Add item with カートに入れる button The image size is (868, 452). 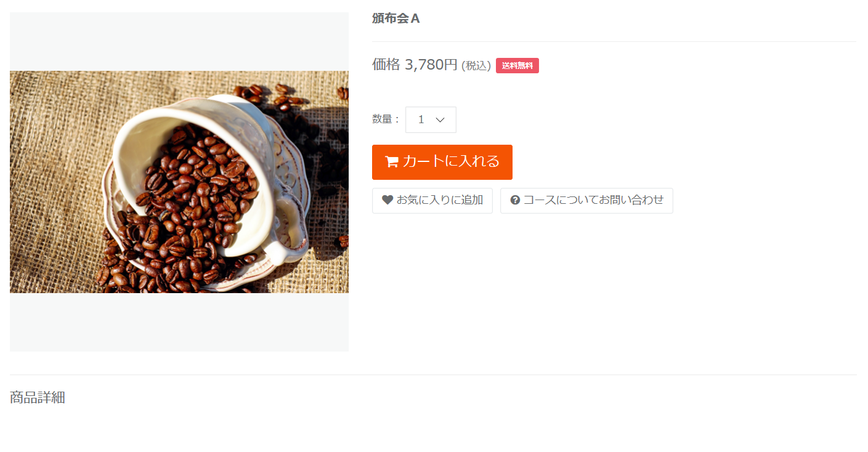point(442,162)
